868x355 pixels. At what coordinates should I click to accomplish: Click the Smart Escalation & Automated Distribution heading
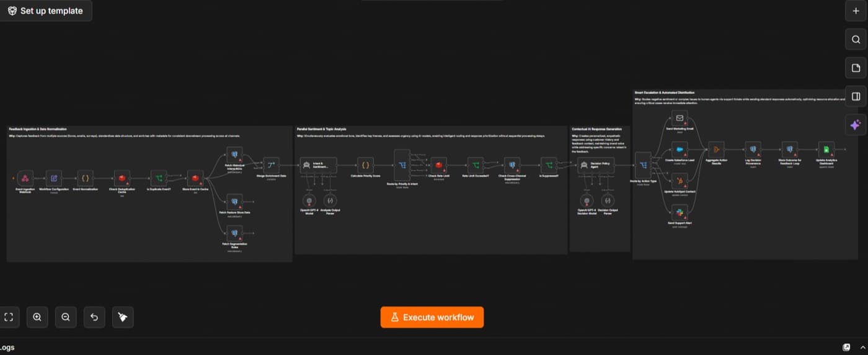pyautogui.click(x=665, y=92)
